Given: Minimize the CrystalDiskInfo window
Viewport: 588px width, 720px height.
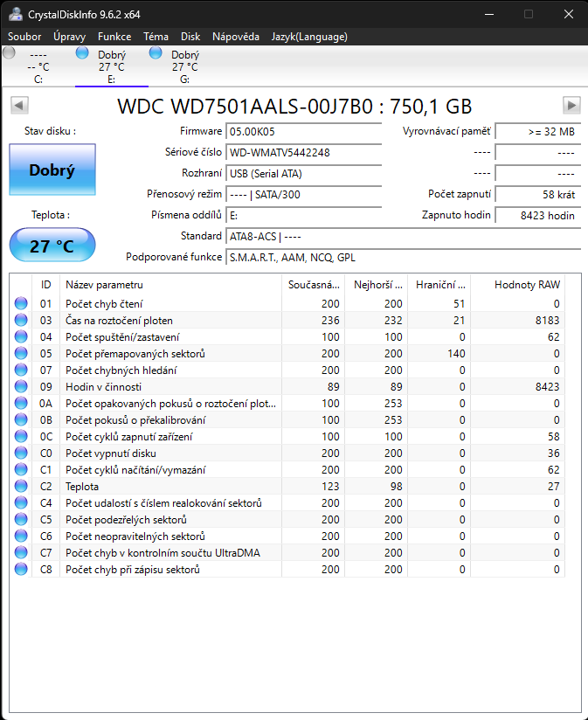Looking at the screenshot, I should click(489, 14).
